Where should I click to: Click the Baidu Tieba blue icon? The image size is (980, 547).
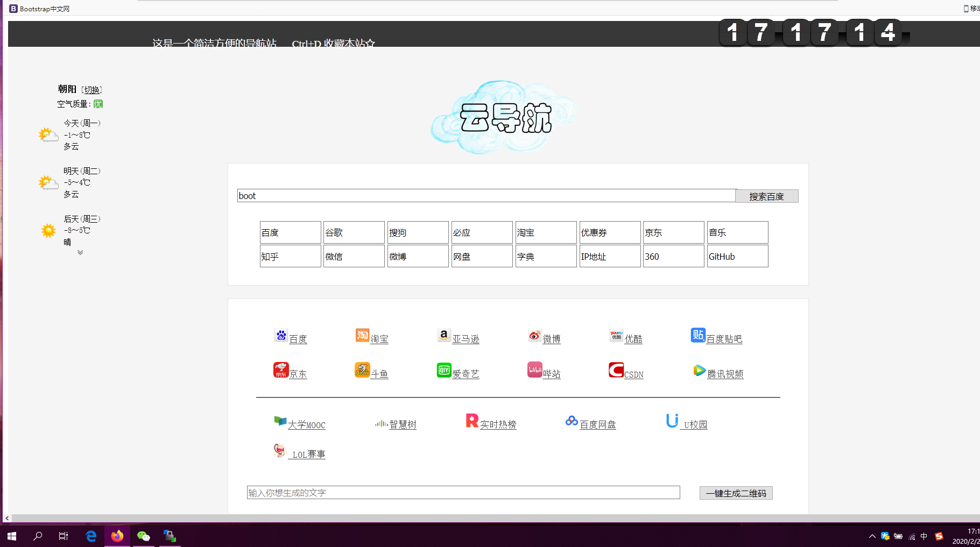click(x=698, y=335)
